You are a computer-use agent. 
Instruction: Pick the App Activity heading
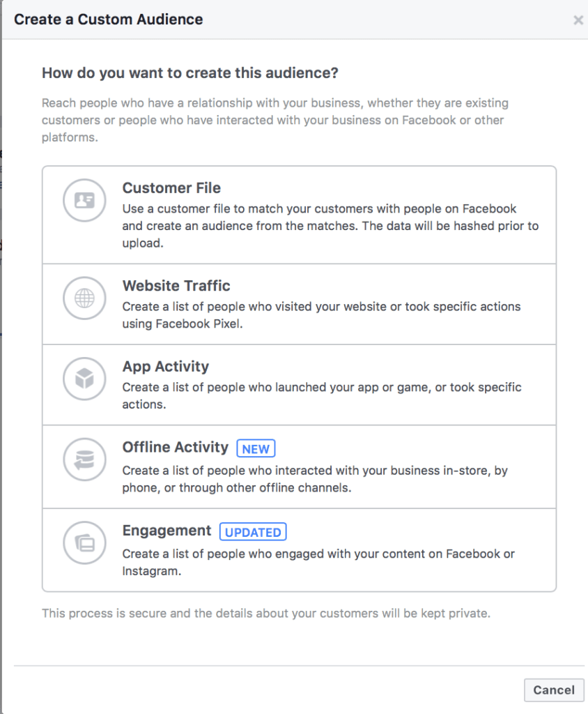pos(165,367)
